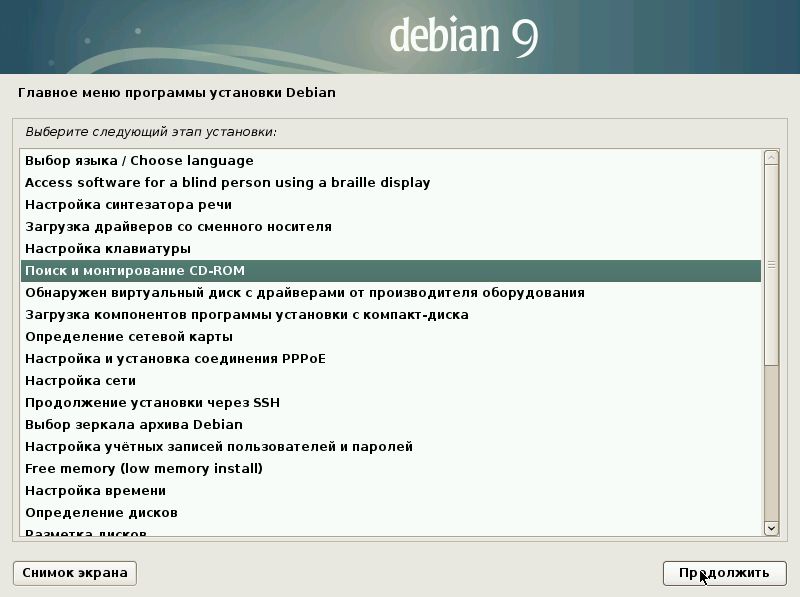Select 'Загрузка драйверов со сменного носителя'

pyautogui.click(x=391, y=227)
